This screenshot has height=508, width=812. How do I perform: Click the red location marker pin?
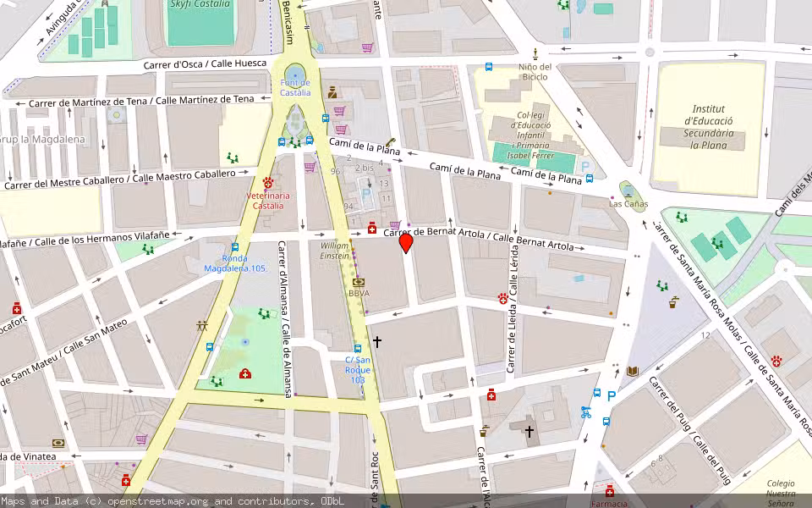pyautogui.click(x=406, y=243)
